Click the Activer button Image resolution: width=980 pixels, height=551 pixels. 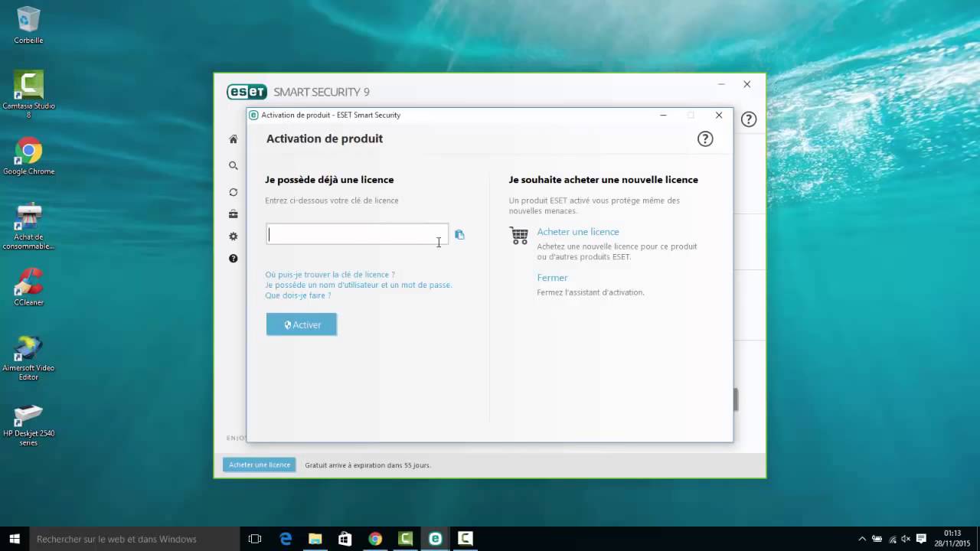click(302, 324)
